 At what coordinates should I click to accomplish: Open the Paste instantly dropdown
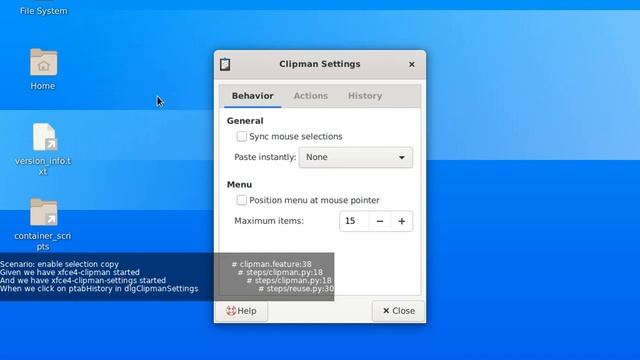pyautogui.click(x=356, y=158)
